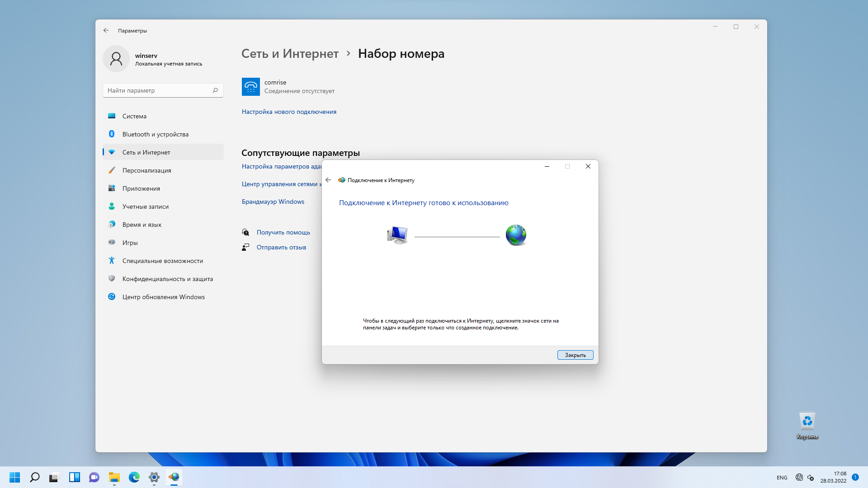Click the ENG language indicator

pos(782,478)
